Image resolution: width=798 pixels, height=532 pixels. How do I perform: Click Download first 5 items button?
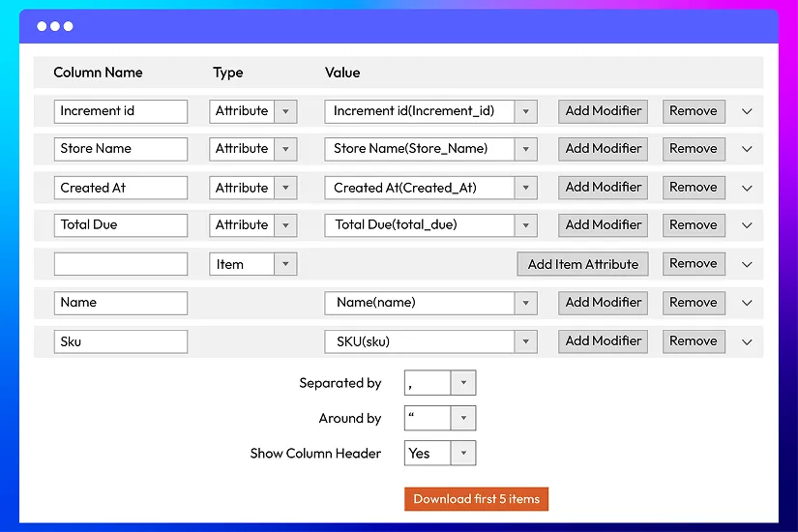click(x=476, y=499)
